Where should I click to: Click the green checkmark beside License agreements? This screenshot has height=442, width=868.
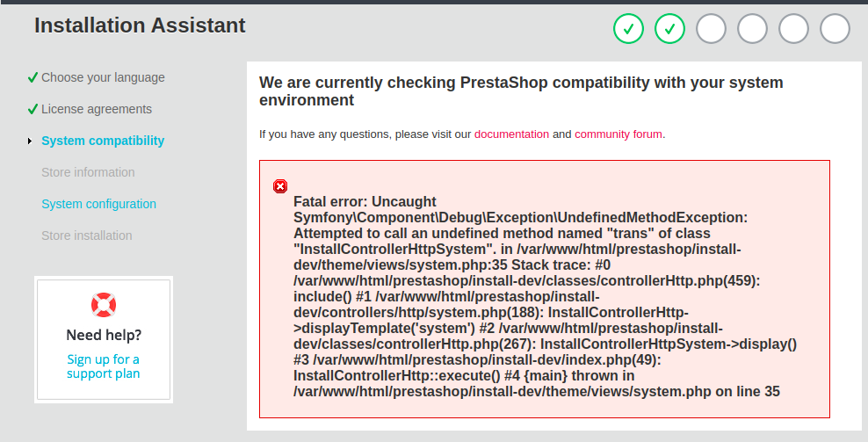pyautogui.click(x=33, y=109)
